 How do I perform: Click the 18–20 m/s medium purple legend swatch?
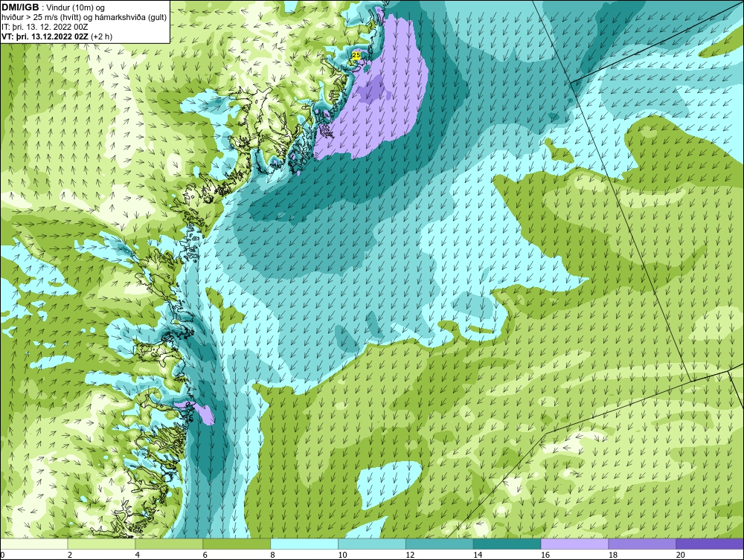643,544
